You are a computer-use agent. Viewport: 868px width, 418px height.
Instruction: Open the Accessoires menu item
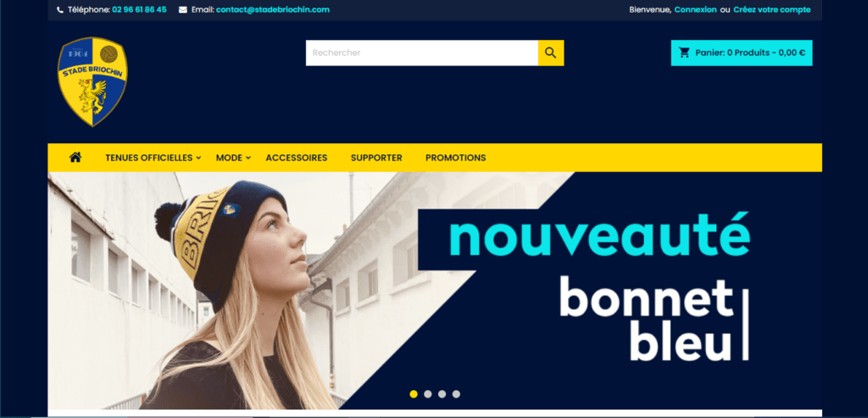point(297,158)
